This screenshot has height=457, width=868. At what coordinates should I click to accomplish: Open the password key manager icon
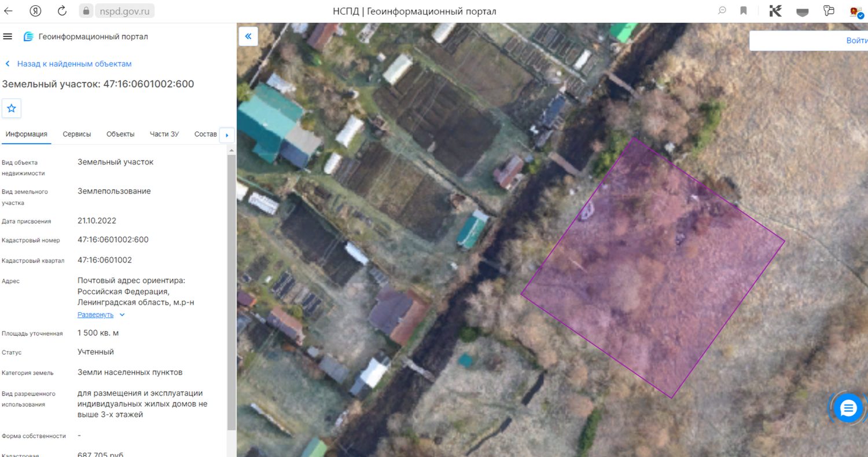829,11
